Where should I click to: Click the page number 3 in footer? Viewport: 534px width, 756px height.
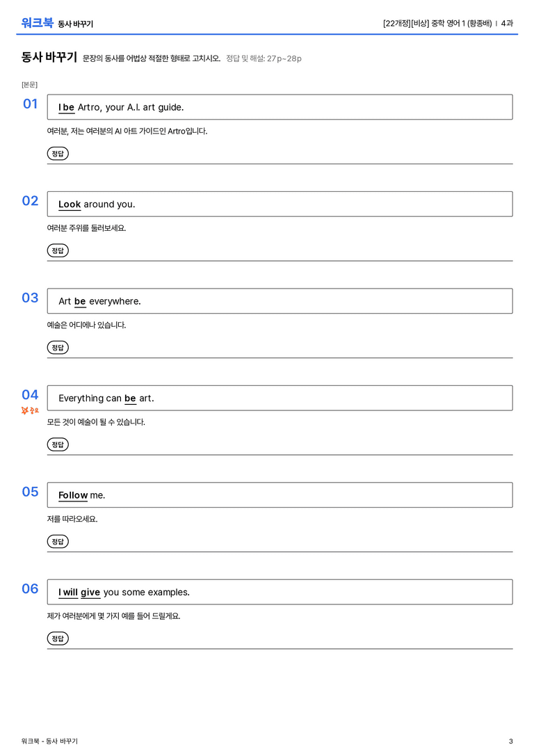[x=511, y=741]
